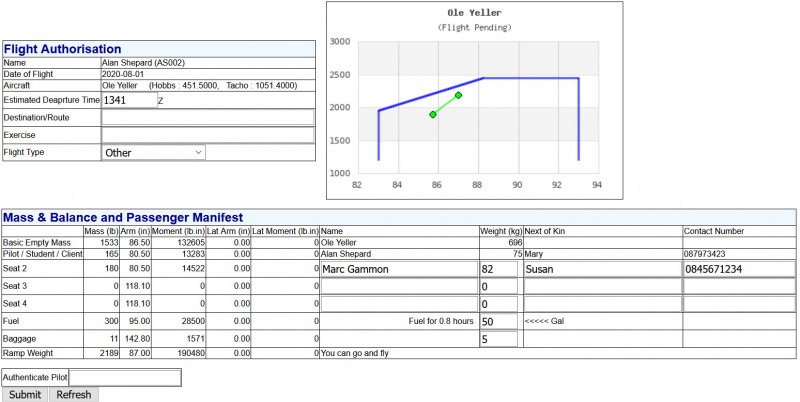Click Seat 2 weight field showing 82

tap(499, 269)
